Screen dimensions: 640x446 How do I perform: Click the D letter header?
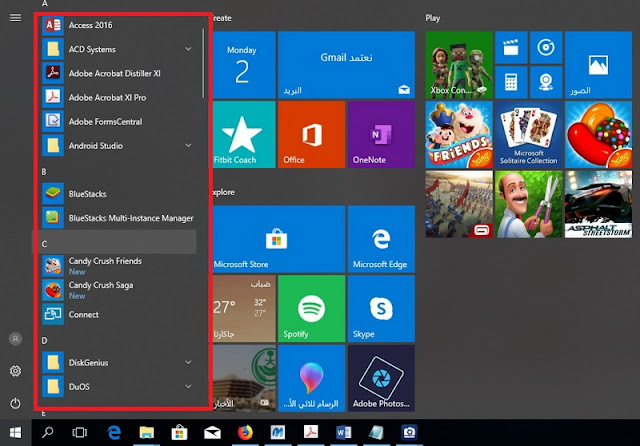[x=44, y=340]
